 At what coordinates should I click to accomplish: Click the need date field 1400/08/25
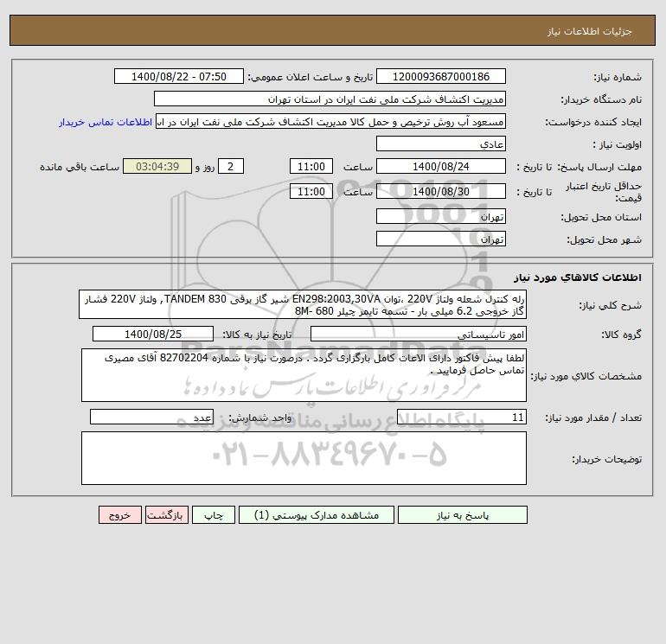click(153, 334)
